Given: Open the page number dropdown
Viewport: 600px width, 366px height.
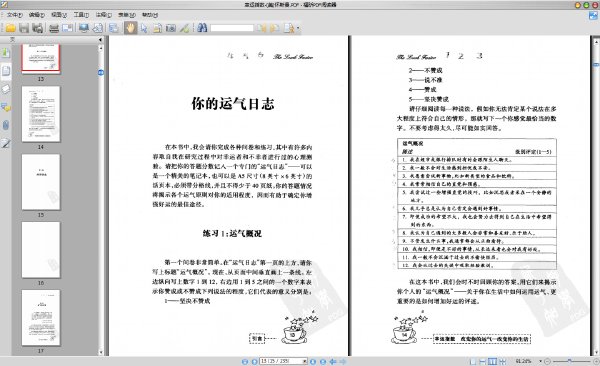Looking at the screenshot, I should pos(305,361).
